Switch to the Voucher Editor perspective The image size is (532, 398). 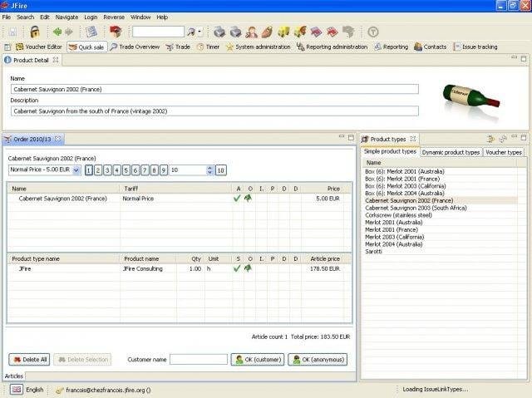(39, 47)
